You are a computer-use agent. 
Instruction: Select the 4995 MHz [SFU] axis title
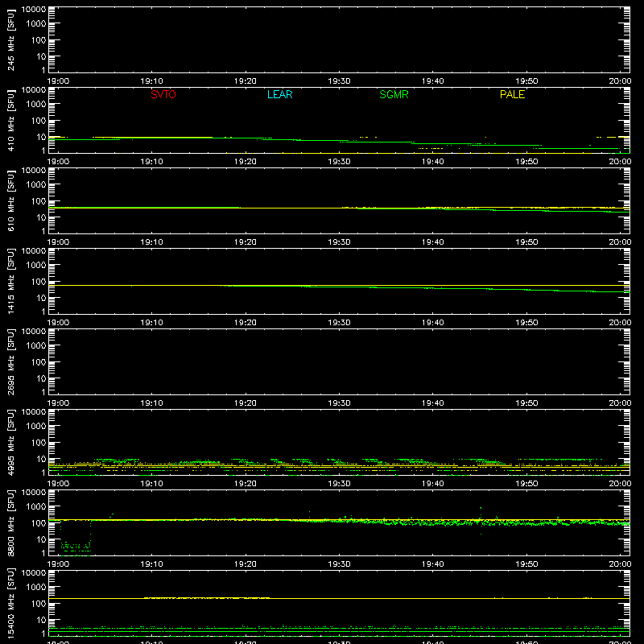point(11,442)
